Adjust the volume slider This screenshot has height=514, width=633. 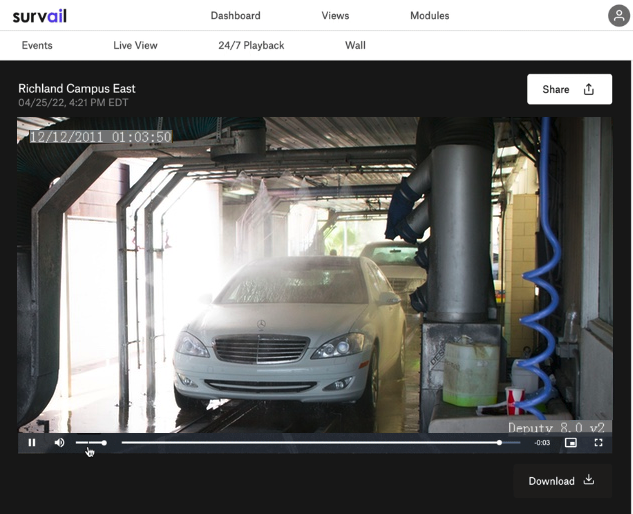click(91, 443)
